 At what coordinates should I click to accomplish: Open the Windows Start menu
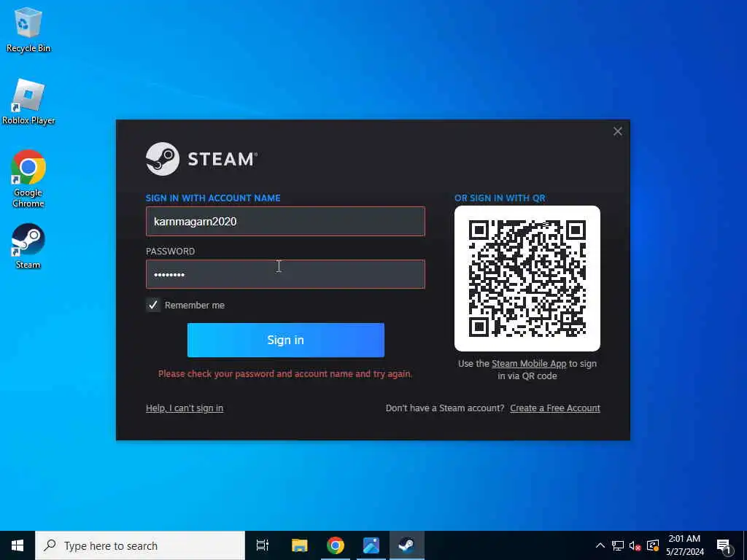click(18, 545)
